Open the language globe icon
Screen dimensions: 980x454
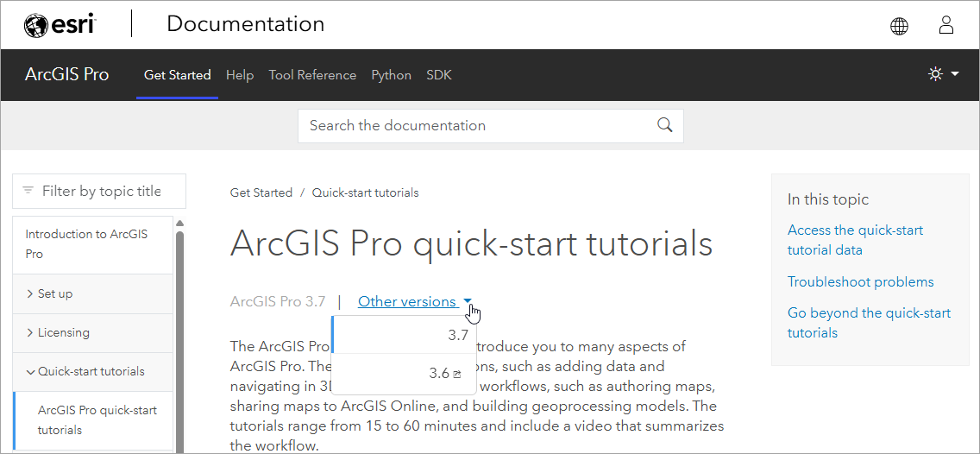899,26
